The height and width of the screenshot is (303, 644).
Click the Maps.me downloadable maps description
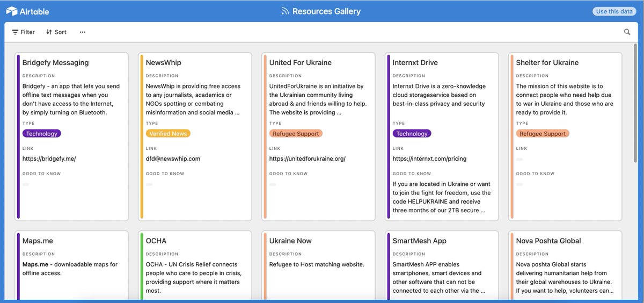70,269
